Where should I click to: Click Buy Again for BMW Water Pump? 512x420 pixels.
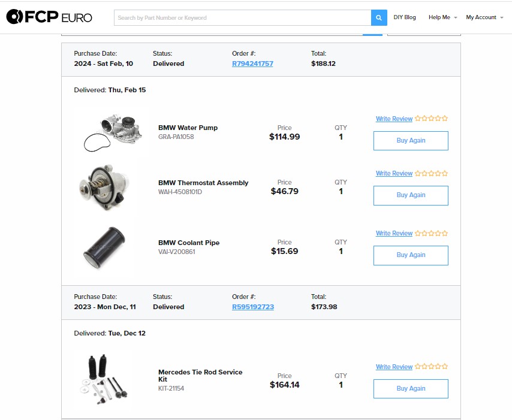pos(411,140)
